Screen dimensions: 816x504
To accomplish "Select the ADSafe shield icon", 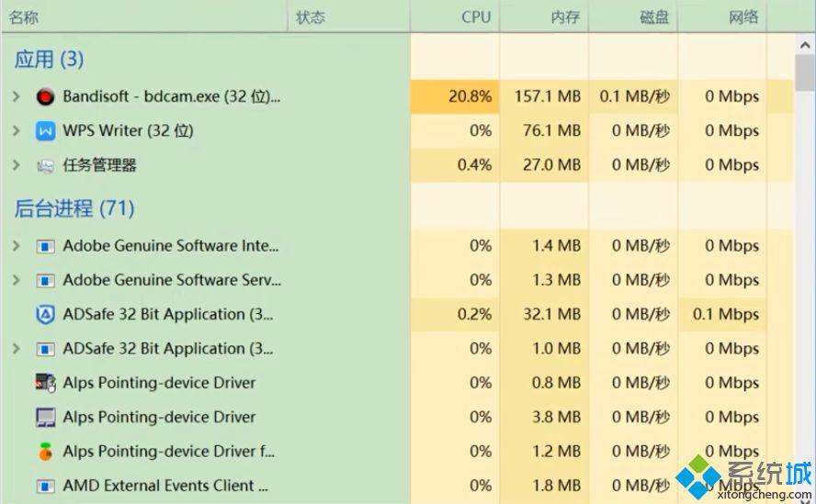I will click(45, 315).
